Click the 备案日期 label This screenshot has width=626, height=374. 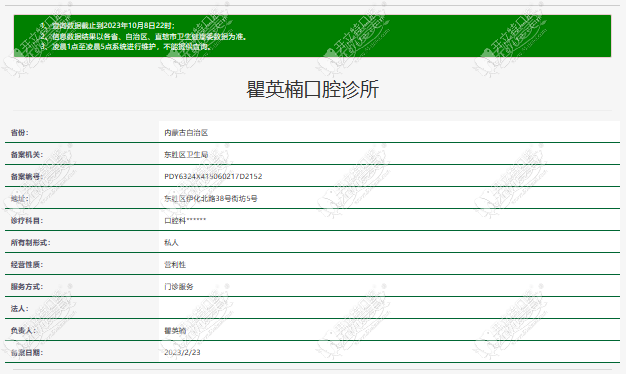(27, 352)
